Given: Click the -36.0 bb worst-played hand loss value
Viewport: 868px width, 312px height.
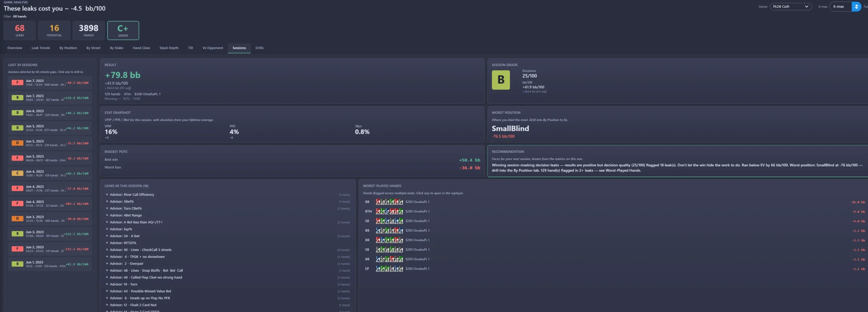Looking at the screenshot, I should pyautogui.click(x=857, y=202).
